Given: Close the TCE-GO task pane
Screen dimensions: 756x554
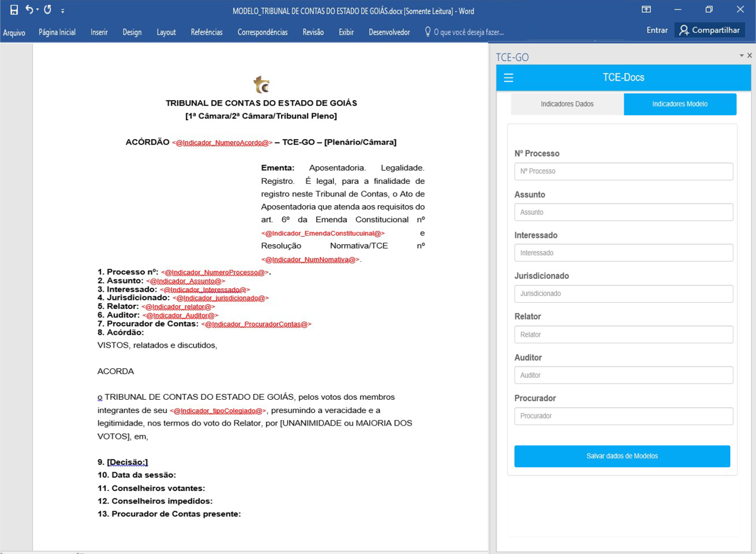Looking at the screenshot, I should 750,56.
